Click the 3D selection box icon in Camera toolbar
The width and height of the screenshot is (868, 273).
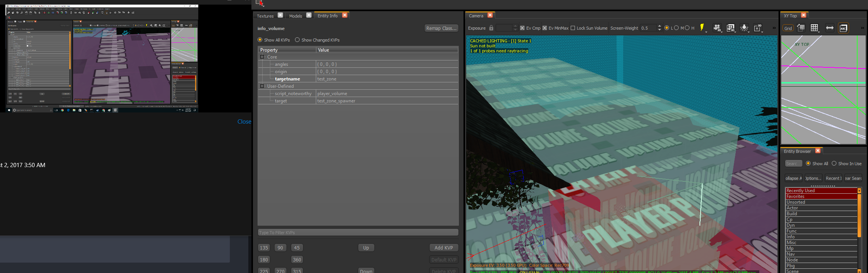pos(758,28)
